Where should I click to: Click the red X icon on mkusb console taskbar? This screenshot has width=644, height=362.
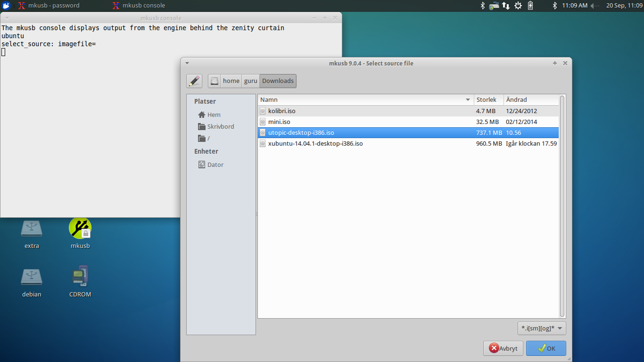tap(116, 6)
